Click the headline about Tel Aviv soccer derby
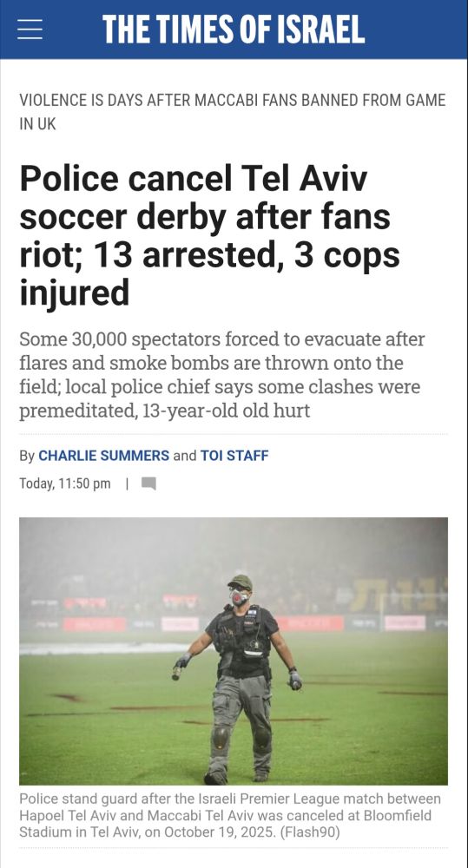Image resolution: width=468 pixels, height=868 pixels. 209,236
